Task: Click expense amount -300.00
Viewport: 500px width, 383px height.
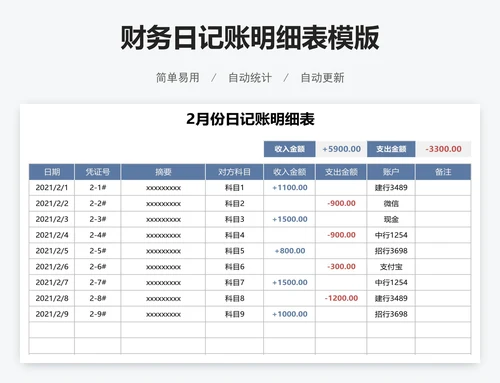Action: [x=341, y=267]
